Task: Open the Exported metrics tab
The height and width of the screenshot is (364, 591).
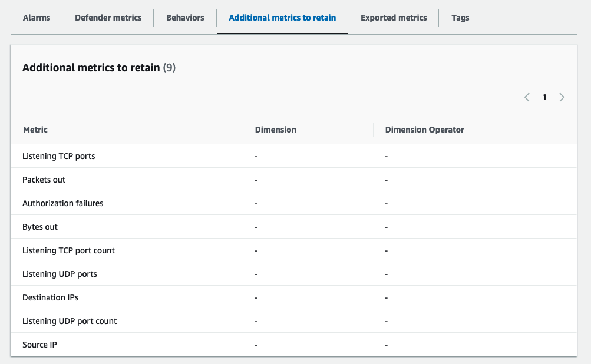Action: [x=393, y=18]
